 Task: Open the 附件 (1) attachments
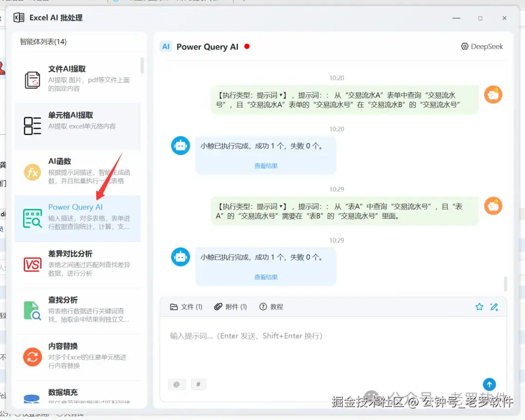pyautogui.click(x=231, y=307)
